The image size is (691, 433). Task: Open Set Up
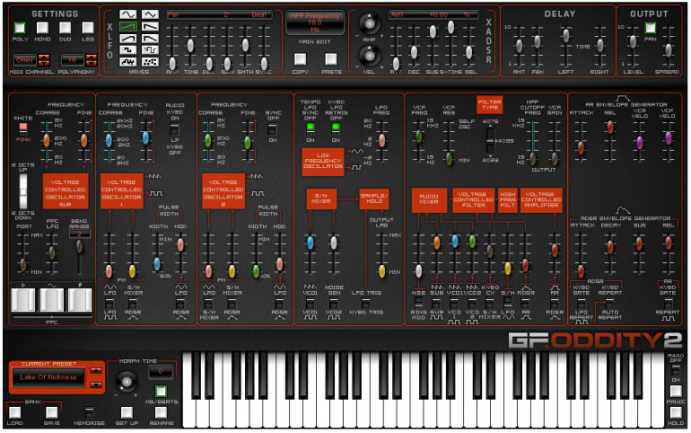point(127,412)
